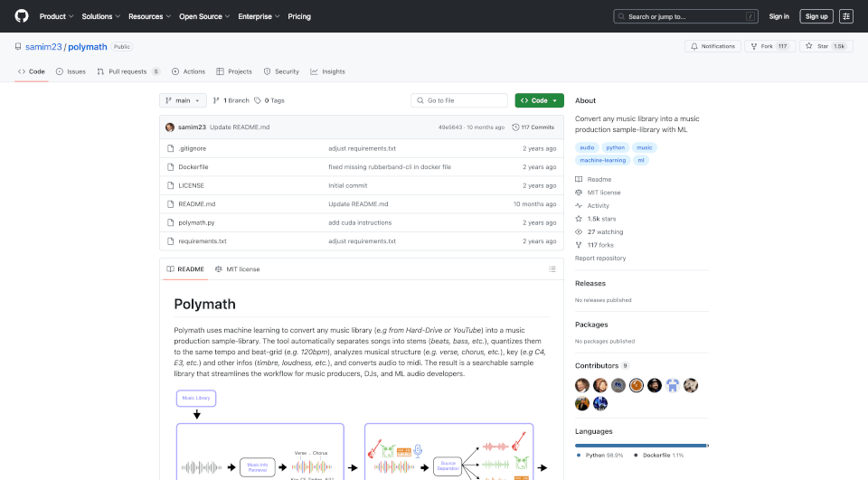
Task: View the 117 Commits history link
Action: pos(533,127)
